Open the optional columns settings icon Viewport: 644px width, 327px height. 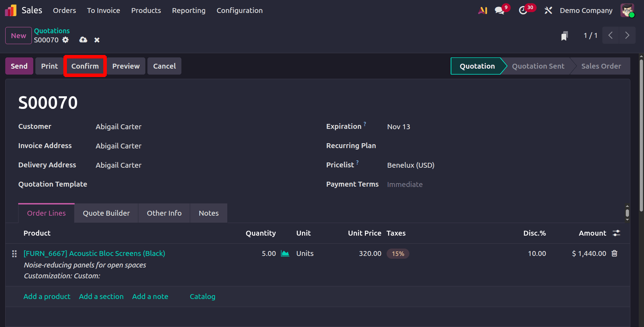pos(616,233)
